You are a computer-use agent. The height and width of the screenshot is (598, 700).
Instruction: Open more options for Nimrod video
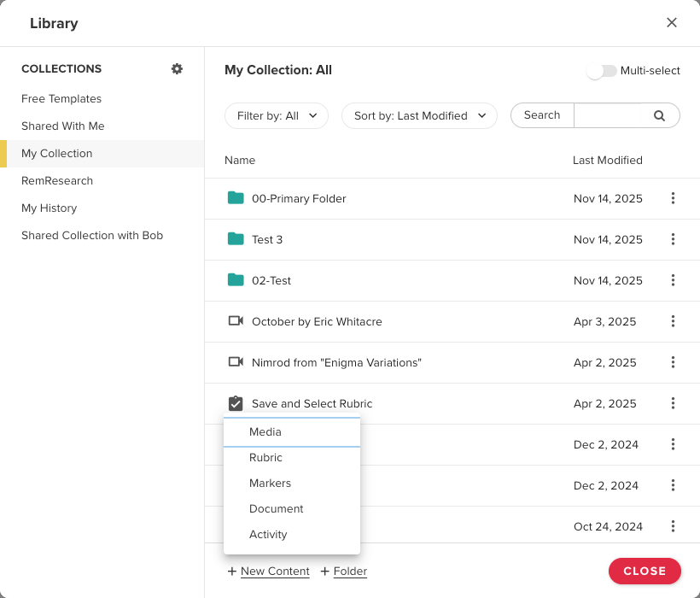[x=673, y=362]
